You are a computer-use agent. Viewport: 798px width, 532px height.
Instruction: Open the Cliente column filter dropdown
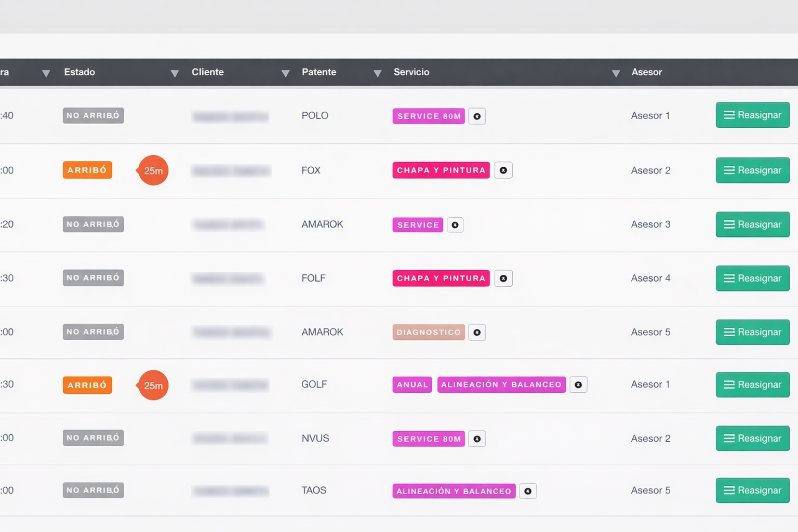[285, 73]
